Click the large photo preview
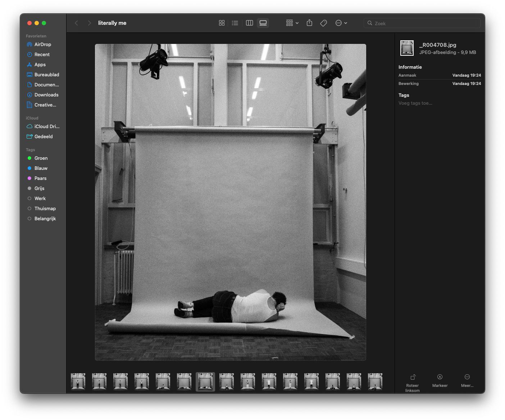 231,202
